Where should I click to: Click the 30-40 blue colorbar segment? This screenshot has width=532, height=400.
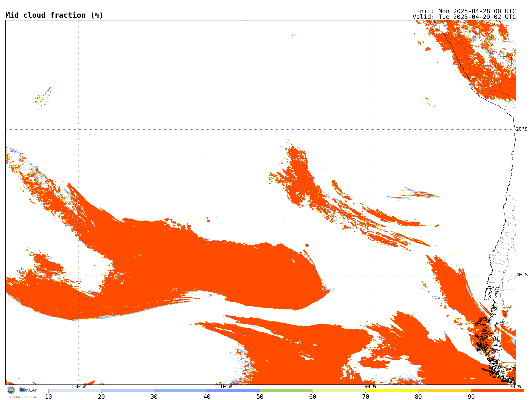pos(181,391)
